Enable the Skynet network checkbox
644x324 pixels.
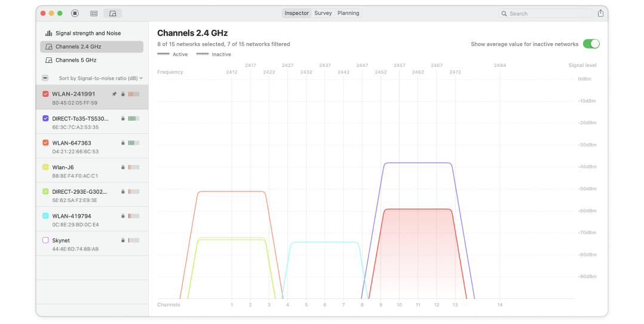coord(45,240)
